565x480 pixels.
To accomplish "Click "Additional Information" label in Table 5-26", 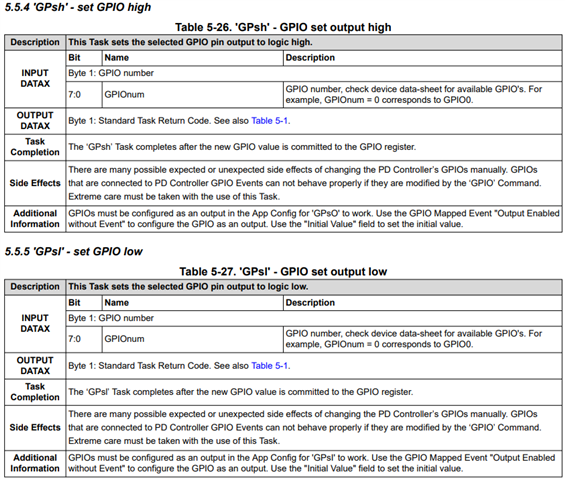I will point(35,219).
